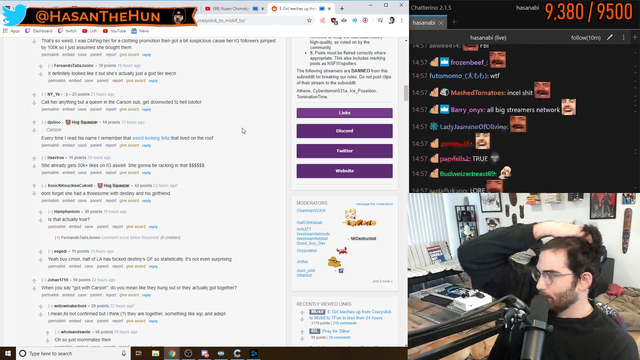
Task: Click the purple Links sidebar button
Action: tap(344, 113)
